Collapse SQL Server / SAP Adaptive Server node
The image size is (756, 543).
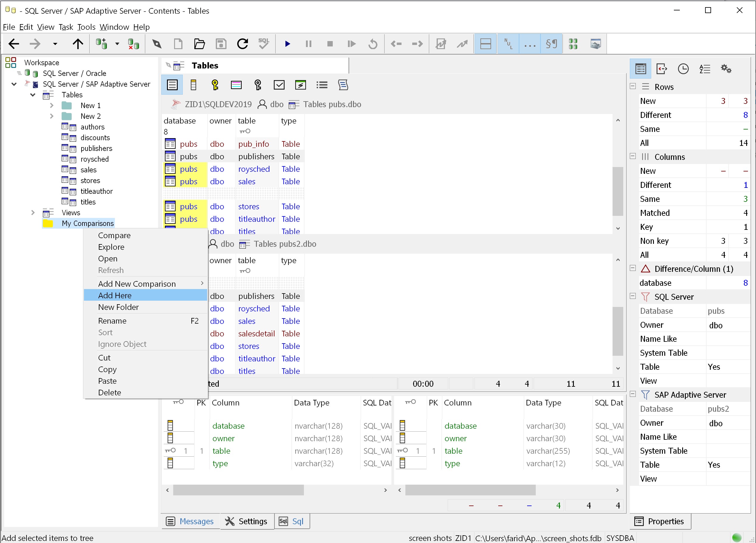pos(14,84)
